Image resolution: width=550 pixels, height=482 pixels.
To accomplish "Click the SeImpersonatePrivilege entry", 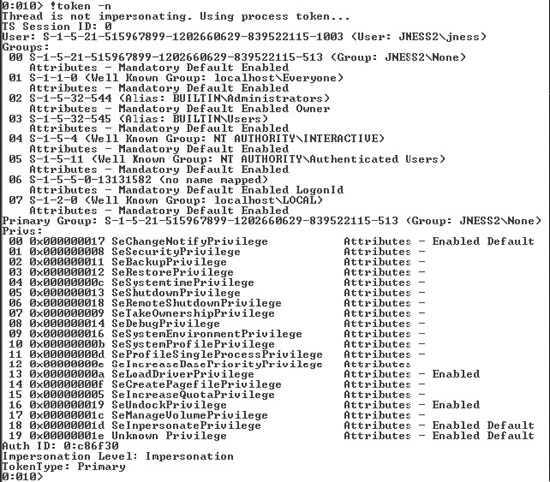I will pyautogui.click(x=186, y=425).
